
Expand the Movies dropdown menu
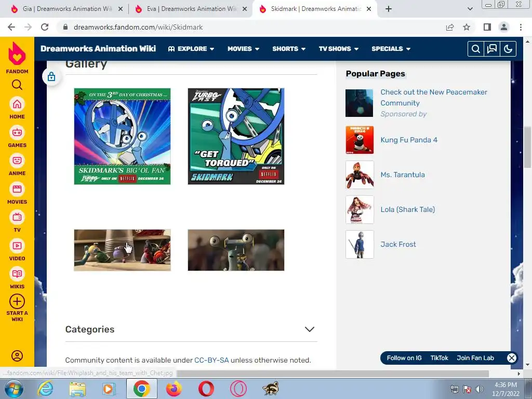pyautogui.click(x=244, y=49)
